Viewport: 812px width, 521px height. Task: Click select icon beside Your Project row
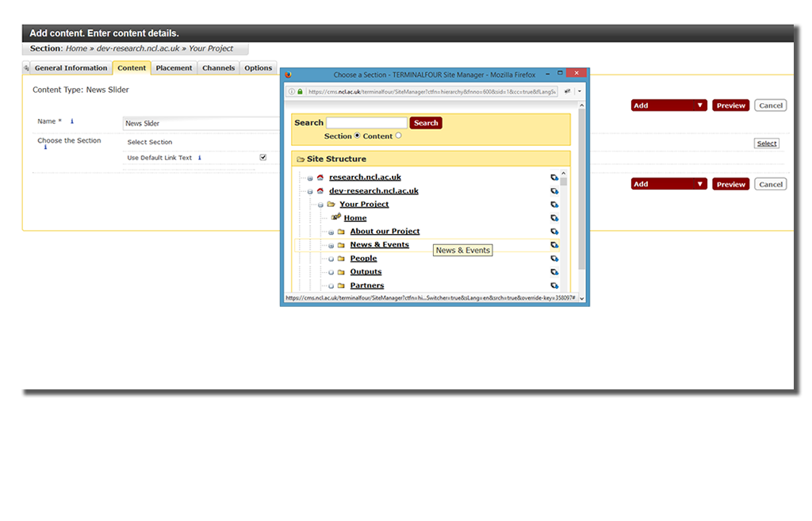click(554, 205)
